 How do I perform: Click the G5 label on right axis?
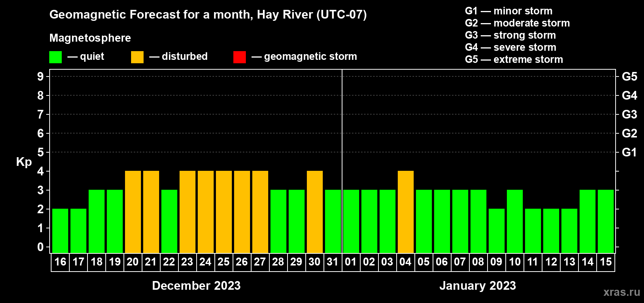pos(630,77)
